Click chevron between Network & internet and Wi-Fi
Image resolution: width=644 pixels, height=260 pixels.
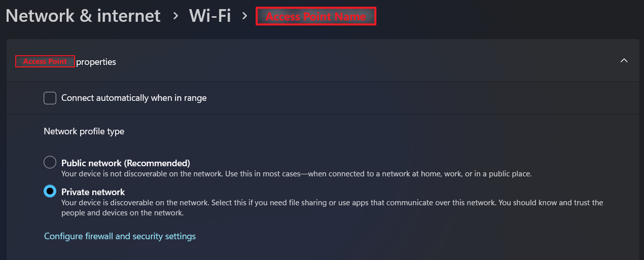tap(175, 16)
